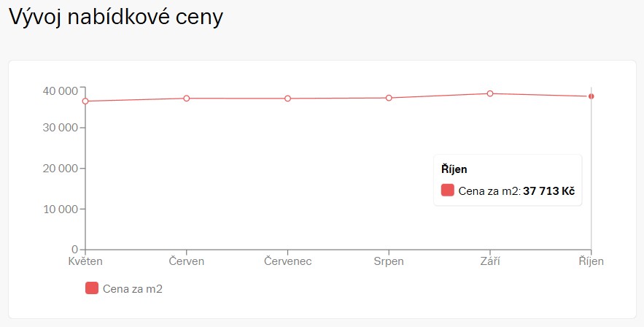Click the highlighted Říjen data point
The height and width of the screenshot is (327, 644).
(591, 96)
